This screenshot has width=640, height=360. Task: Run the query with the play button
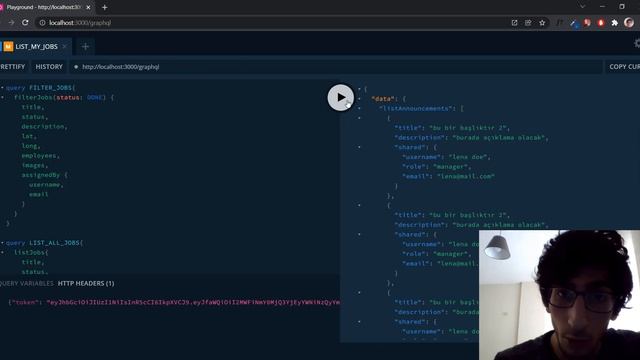tap(340, 98)
